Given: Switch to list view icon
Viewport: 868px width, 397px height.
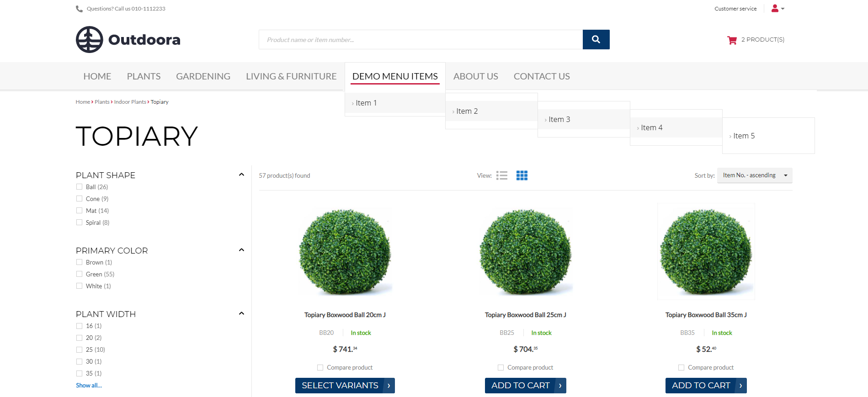Looking at the screenshot, I should (502, 175).
